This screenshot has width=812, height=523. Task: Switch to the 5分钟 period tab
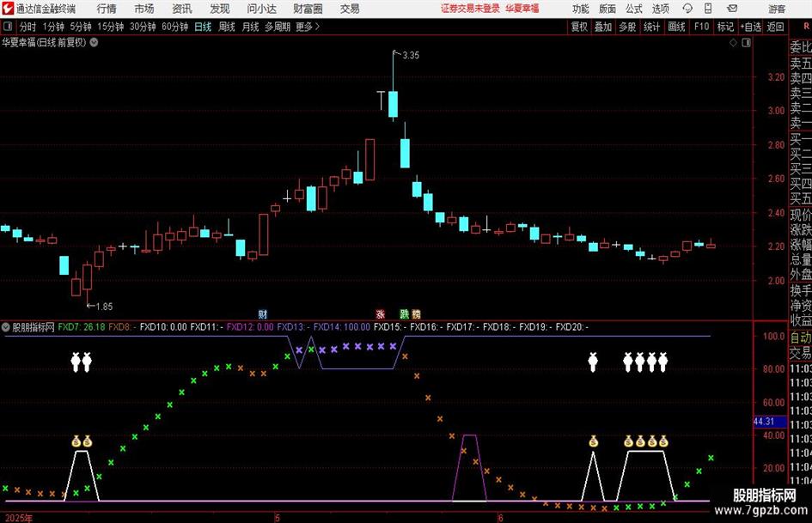(x=81, y=27)
